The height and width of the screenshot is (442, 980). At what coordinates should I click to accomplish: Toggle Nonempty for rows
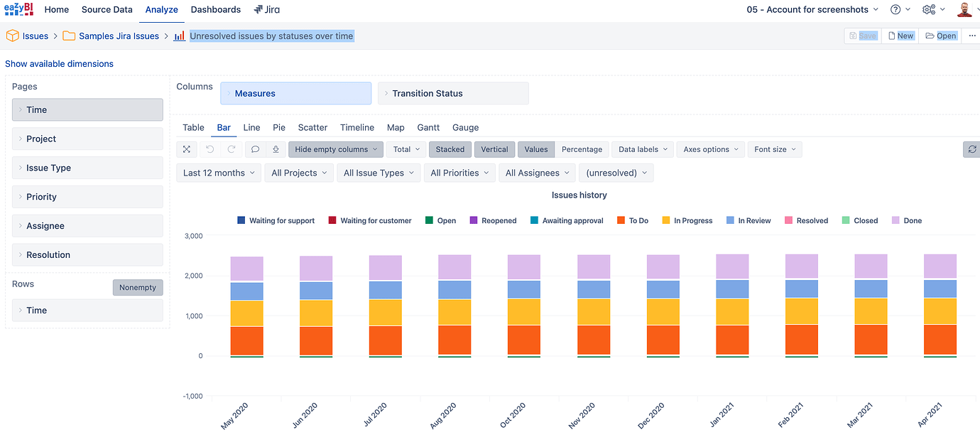[x=138, y=287]
